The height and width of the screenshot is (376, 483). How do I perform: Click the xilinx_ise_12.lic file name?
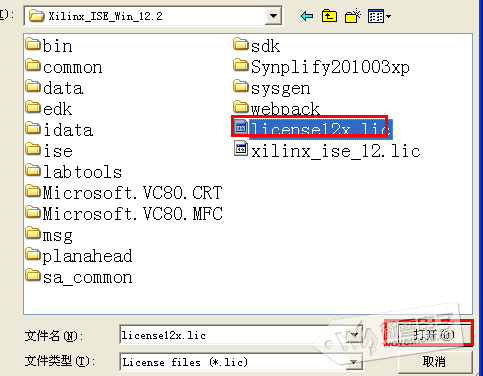[335, 151]
